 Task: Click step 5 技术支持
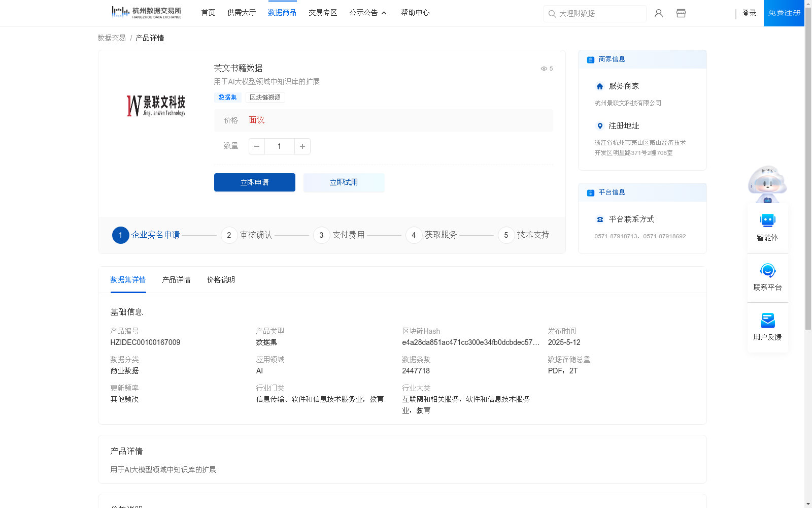point(524,235)
